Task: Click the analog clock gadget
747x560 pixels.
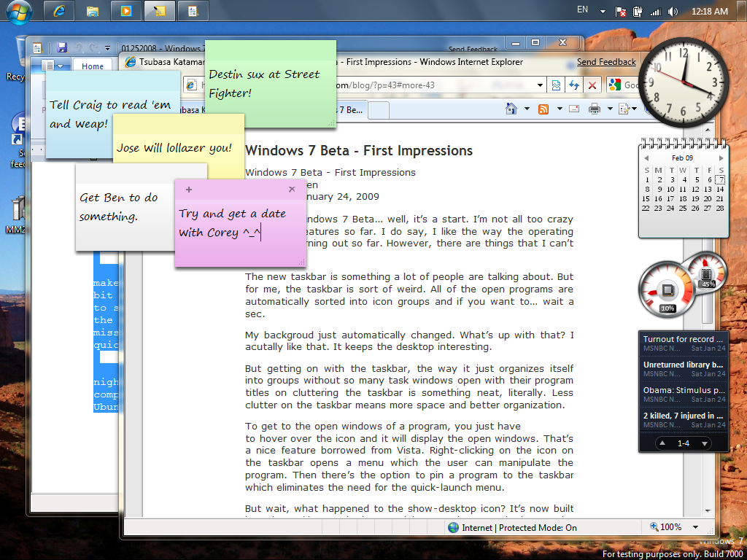Action: point(683,82)
